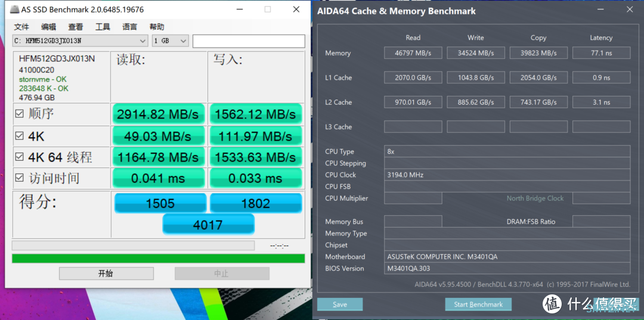Image resolution: width=644 pixels, height=320 pixels.
Task: Open the 文件 menu
Action: (x=21, y=27)
